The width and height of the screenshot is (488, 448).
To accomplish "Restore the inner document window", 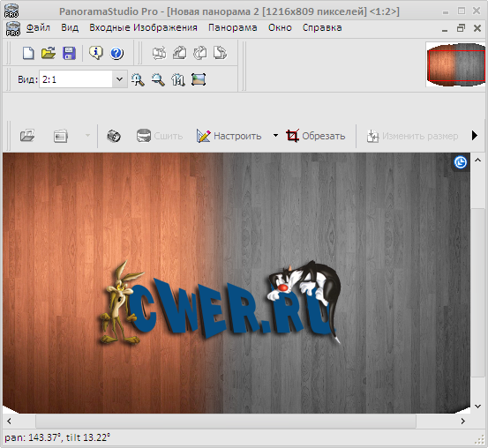I will click(x=461, y=28).
